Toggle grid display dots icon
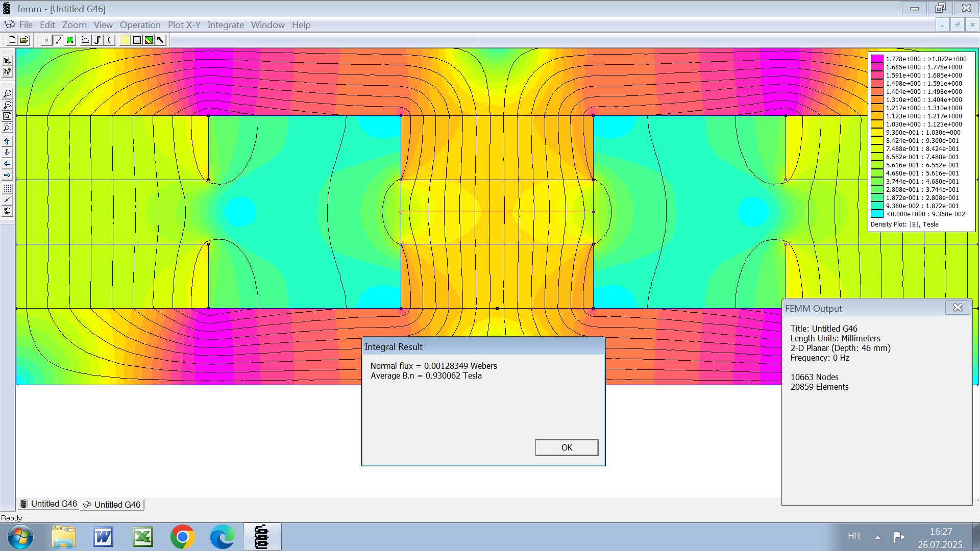This screenshot has height=551, width=980. [7, 189]
